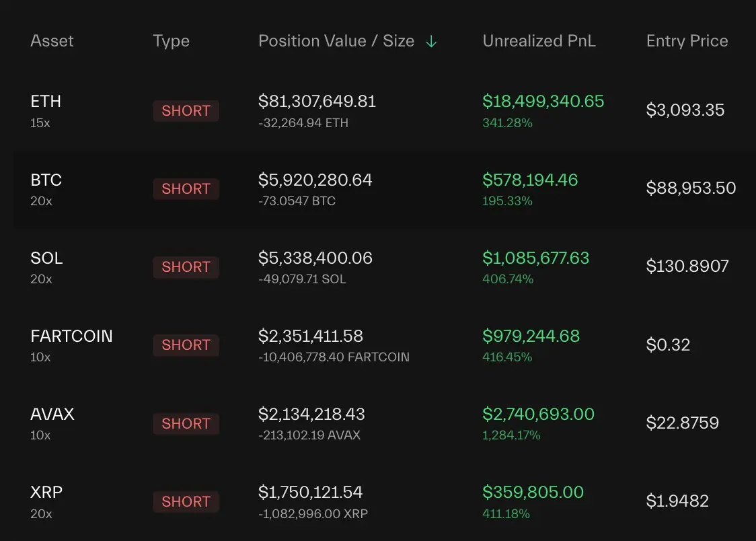
Task: Open the BTC asset row
Action: (x=46, y=180)
